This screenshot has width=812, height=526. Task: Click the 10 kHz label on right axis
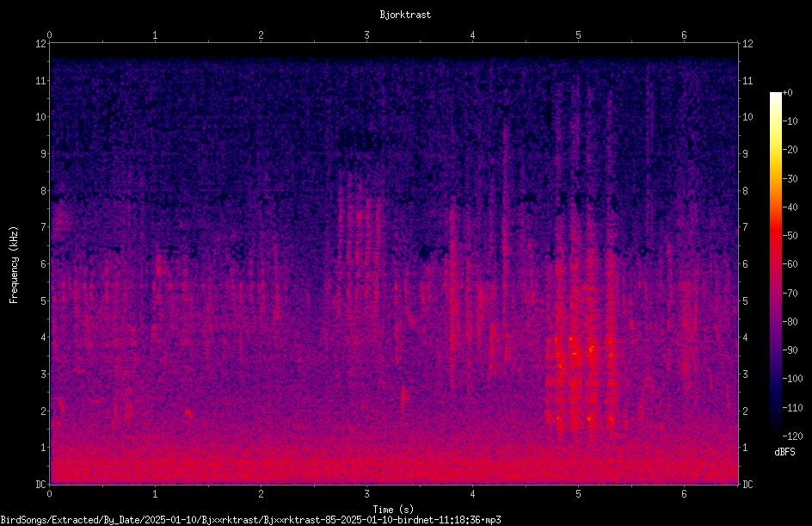point(747,117)
